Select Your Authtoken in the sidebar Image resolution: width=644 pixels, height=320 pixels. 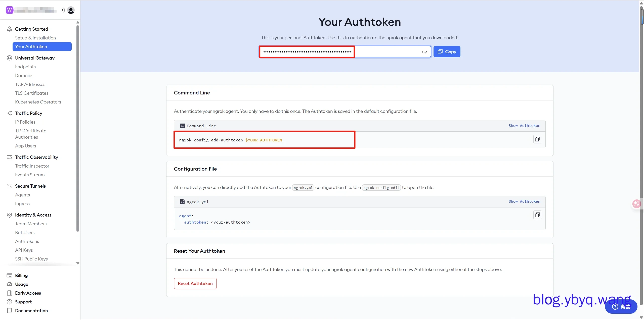pyautogui.click(x=42, y=46)
